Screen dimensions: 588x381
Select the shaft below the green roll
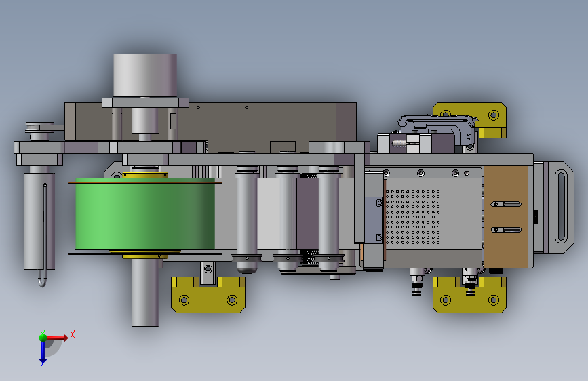[145, 292]
